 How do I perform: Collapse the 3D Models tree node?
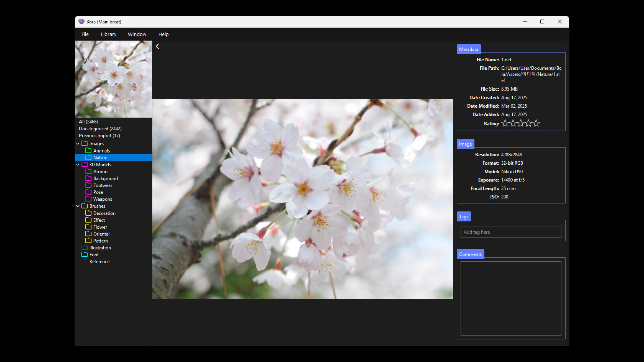pos(78,164)
